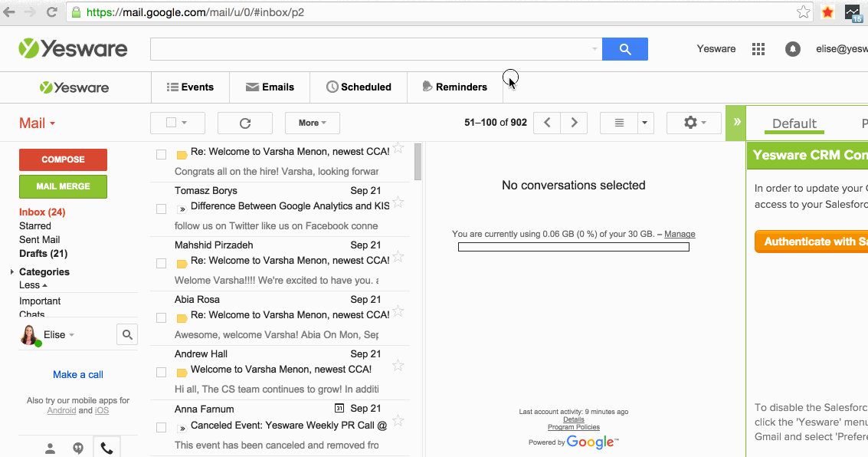Select the Mahshid Pirzadeh email checkbox
This screenshot has height=457, width=868.
tap(161, 263)
